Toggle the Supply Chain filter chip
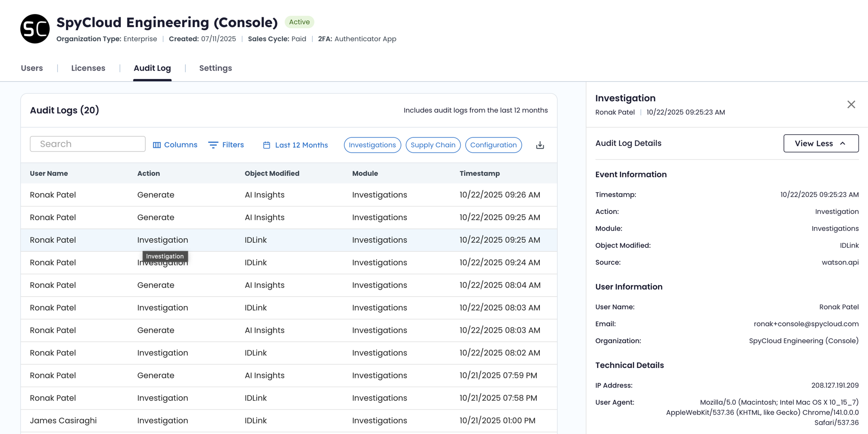The height and width of the screenshot is (434, 868). (x=433, y=145)
